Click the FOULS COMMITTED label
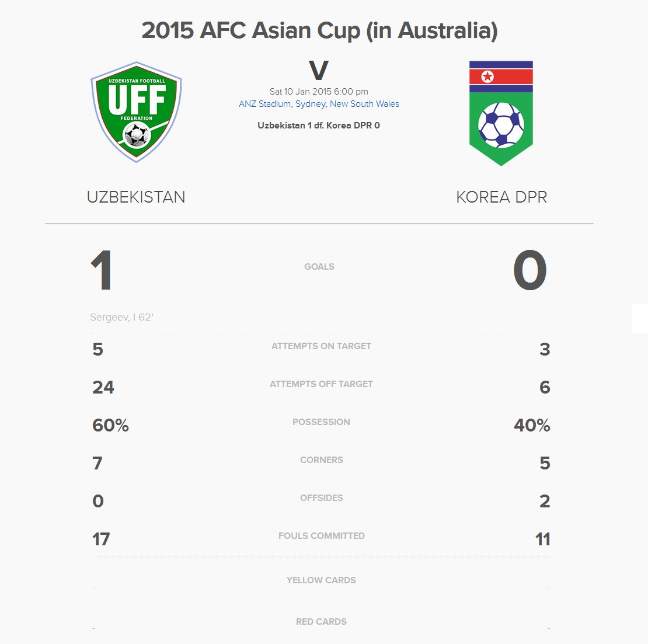Screen dimensions: 648x644 click(321, 536)
